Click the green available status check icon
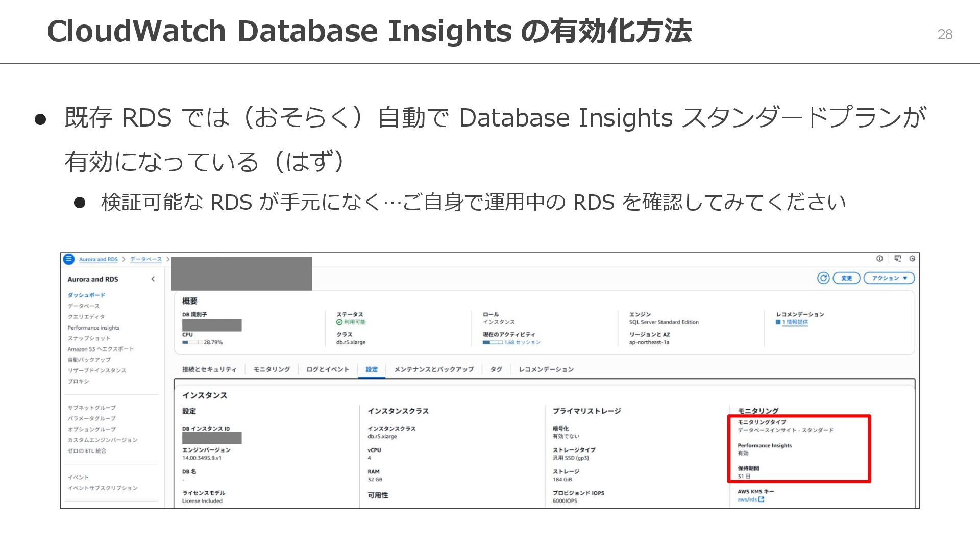The height and width of the screenshot is (551, 980). point(339,322)
